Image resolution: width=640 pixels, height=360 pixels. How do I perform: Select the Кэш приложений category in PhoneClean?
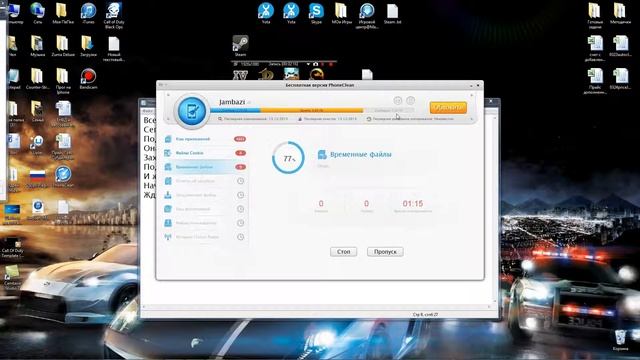(205, 139)
